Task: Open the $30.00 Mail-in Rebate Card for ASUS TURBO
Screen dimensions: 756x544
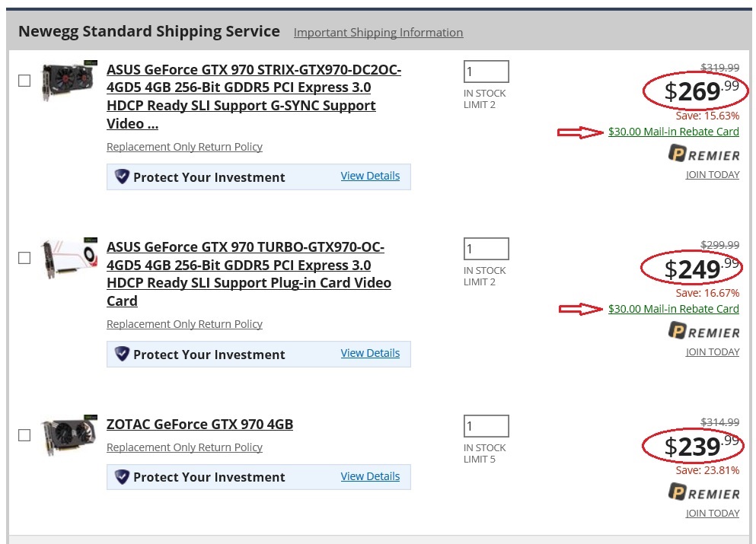Action: tap(674, 309)
